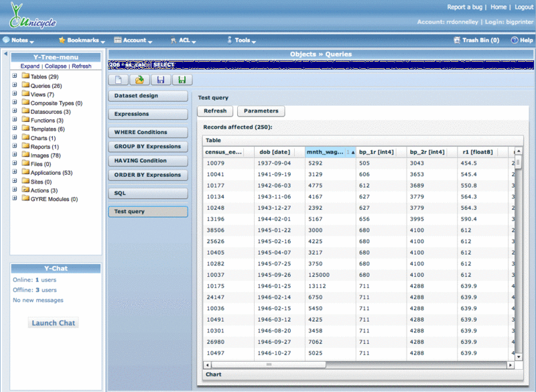Click the table's horizontal scrollbar thumb
The height and width of the screenshot is (392, 536).
tap(269, 365)
